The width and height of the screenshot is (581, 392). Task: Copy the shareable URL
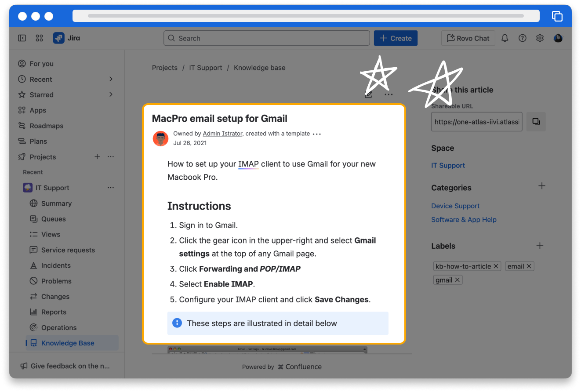click(x=536, y=122)
